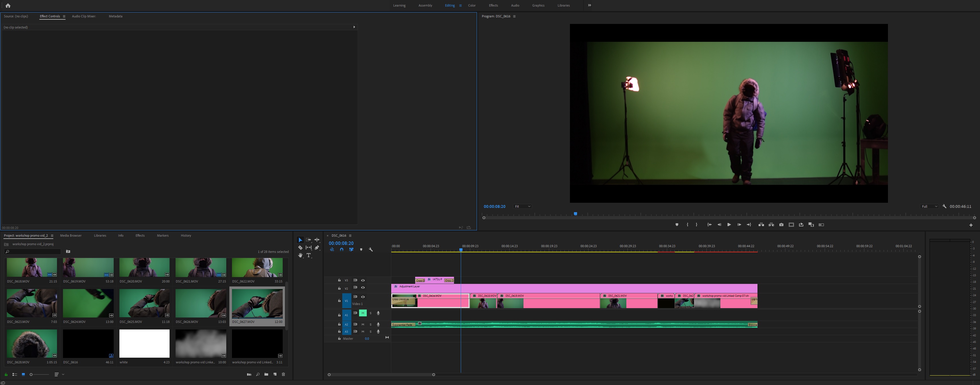Screen dimensions: 980x385
Task: Mute the A1 audio track
Action: click(x=362, y=313)
